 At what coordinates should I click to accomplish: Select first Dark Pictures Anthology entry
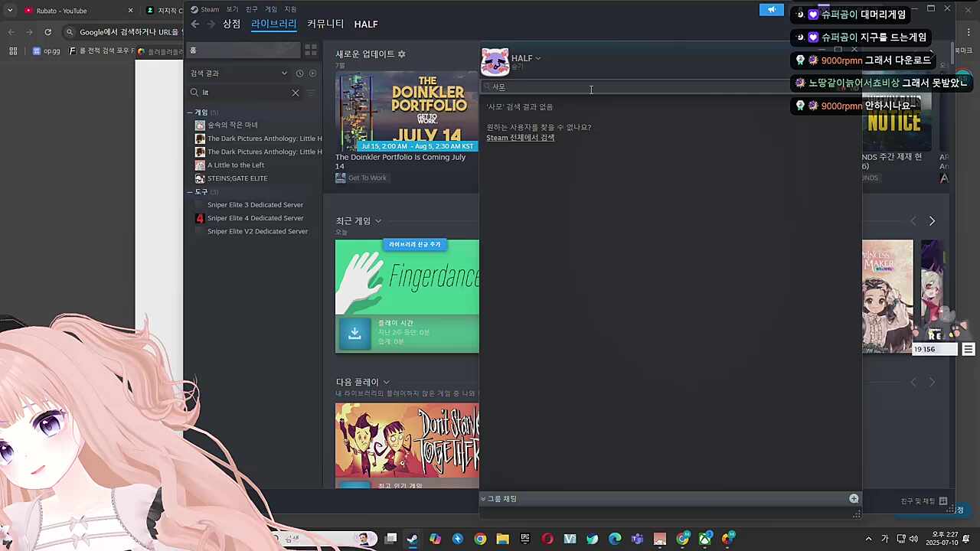coord(259,139)
